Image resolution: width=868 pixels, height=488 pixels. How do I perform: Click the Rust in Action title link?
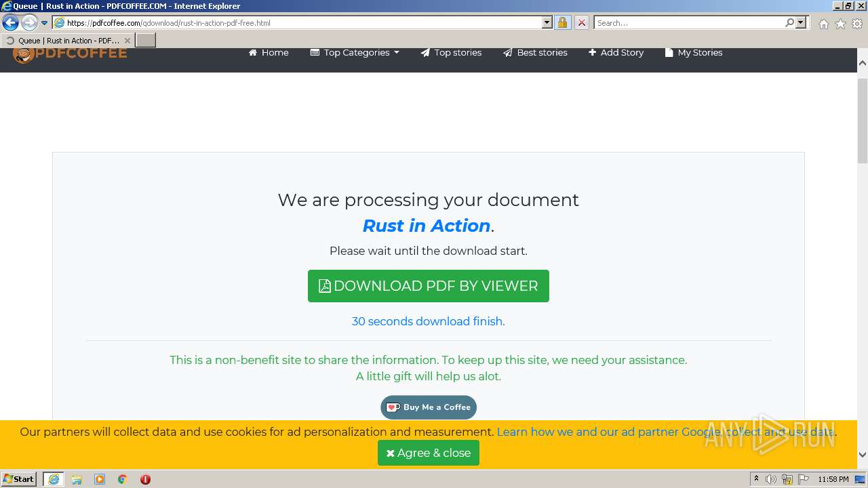pyautogui.click(x=427, y=226)
